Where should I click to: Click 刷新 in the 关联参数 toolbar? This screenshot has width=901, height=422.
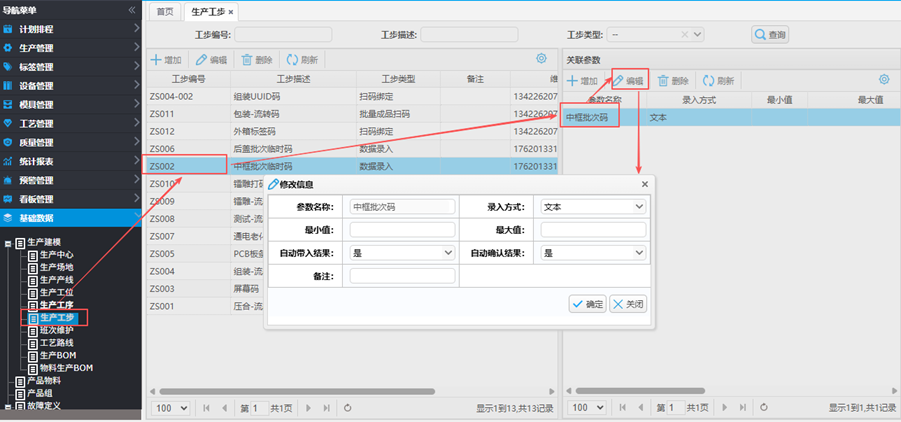click(718, 80)
